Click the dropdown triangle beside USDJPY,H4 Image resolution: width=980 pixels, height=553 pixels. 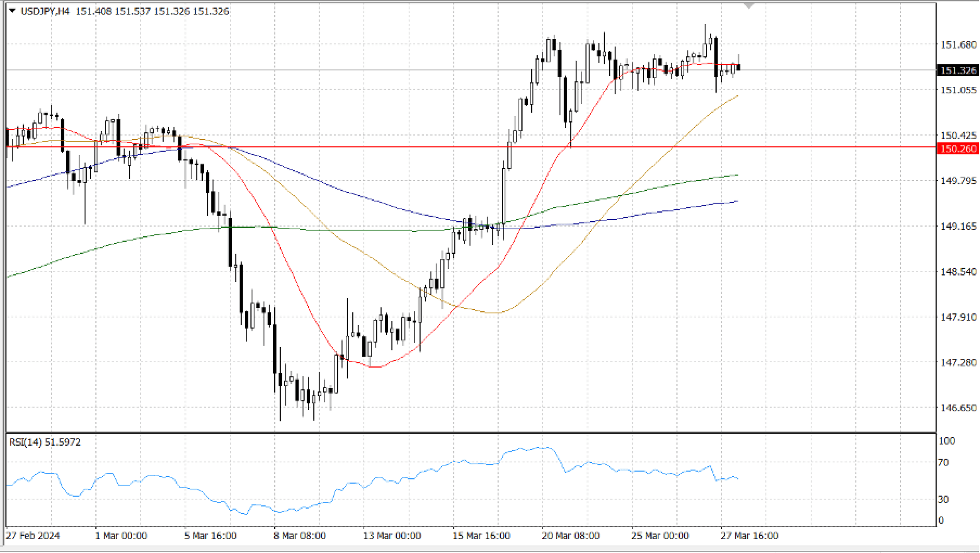tap(12, 11)
